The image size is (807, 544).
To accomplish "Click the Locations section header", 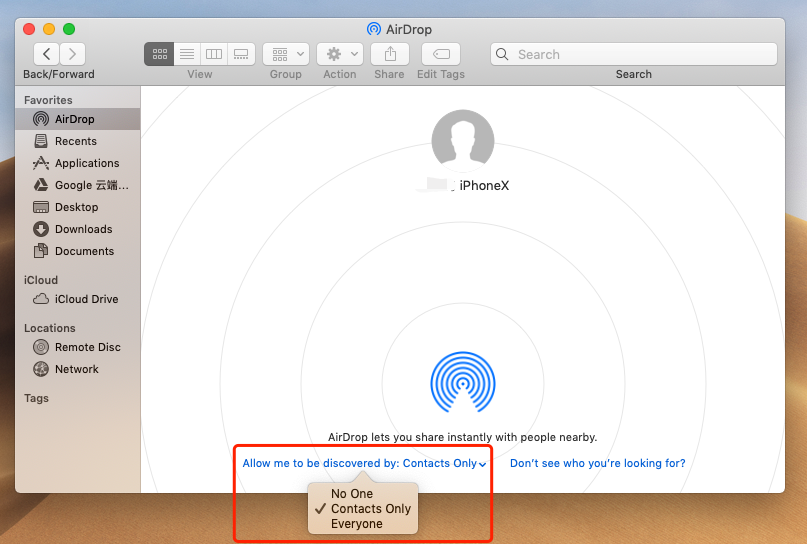I will pyautogui.click(x=49, y=328).
